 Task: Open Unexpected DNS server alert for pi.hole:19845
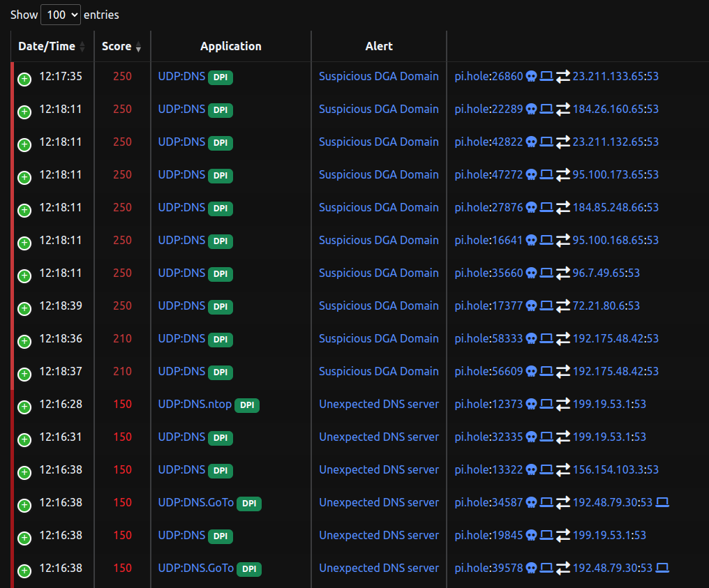point(379,535)
